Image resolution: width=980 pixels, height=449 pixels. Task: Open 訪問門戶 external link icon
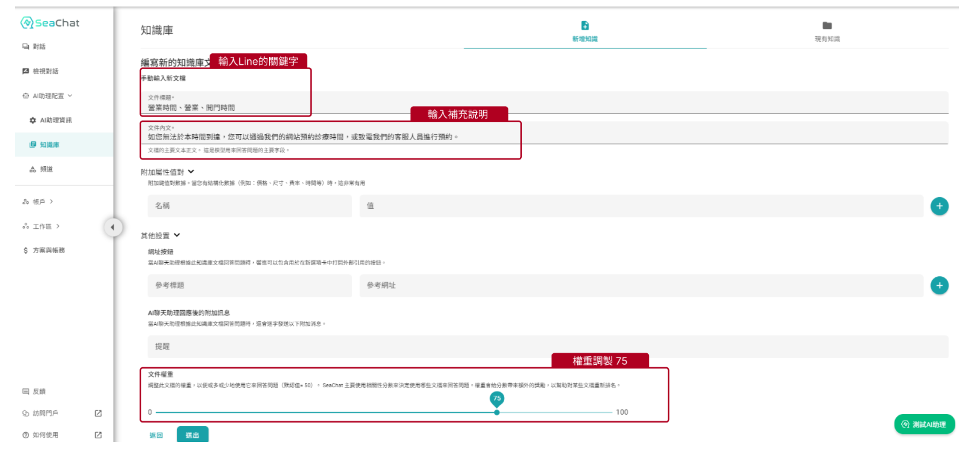coord(98,413)
